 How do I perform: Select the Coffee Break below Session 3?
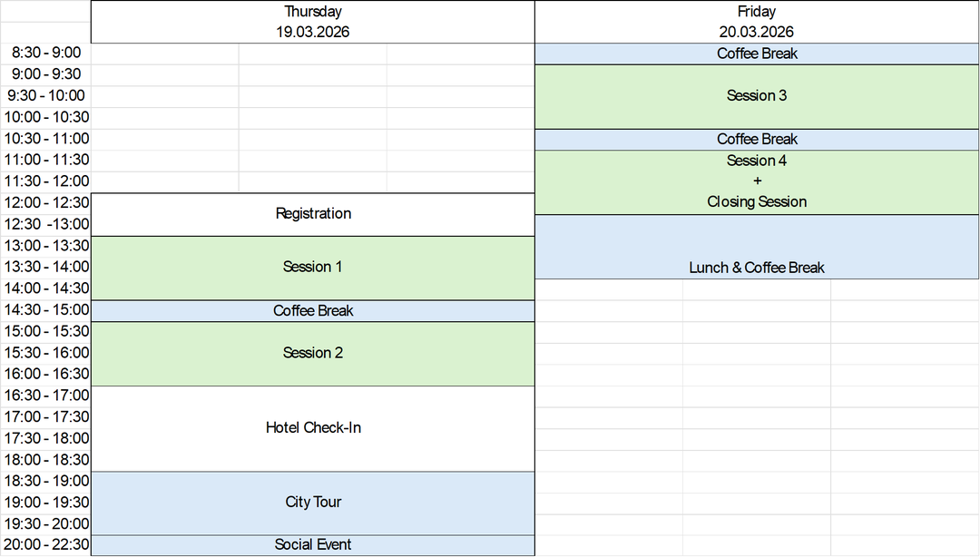(757, 139)
